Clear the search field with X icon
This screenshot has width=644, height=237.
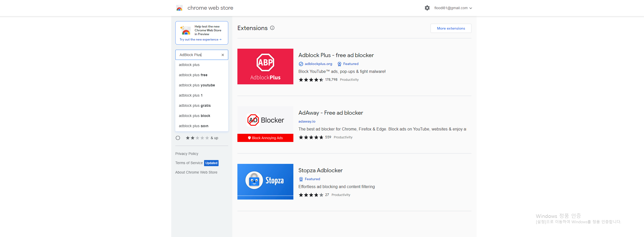point(223,55)
